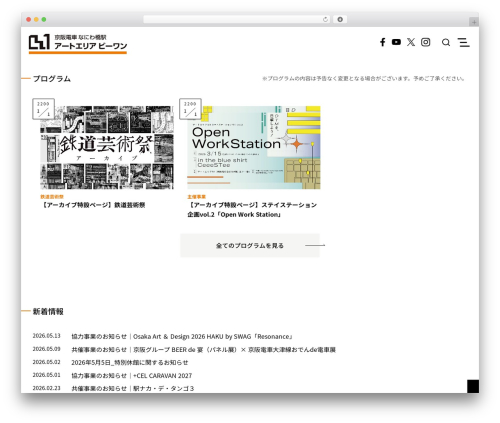Screen dimensions: 500x423
Task: Click the date 2026.05.09 in news list
Action: (x=46, y=349)
